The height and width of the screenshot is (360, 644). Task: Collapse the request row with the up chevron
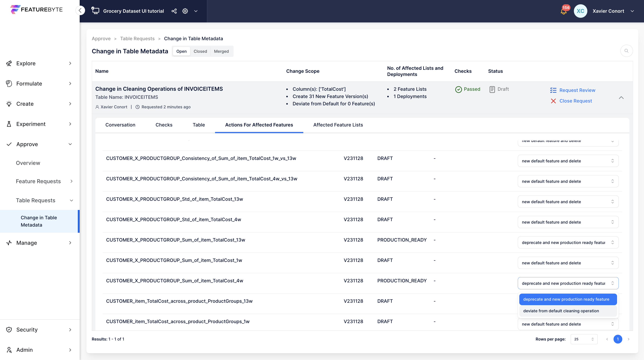pos(621,97)
